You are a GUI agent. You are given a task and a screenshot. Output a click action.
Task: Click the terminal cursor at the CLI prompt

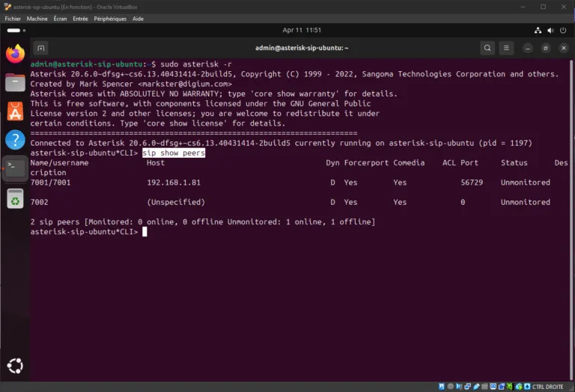pos(144,232)
